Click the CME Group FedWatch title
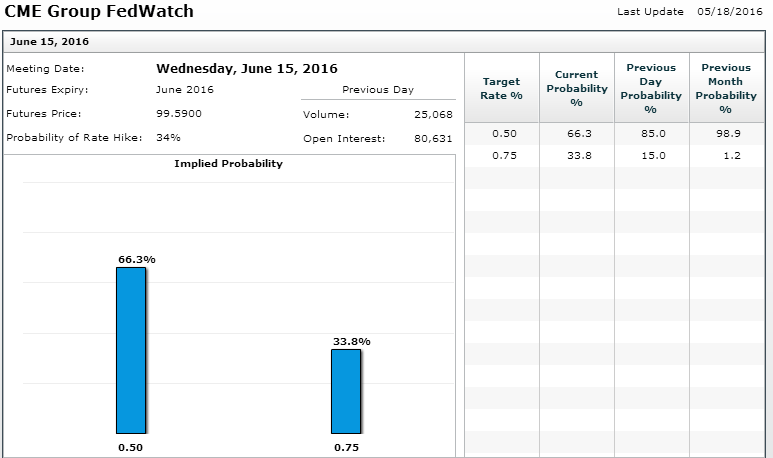 pos(99,11)
